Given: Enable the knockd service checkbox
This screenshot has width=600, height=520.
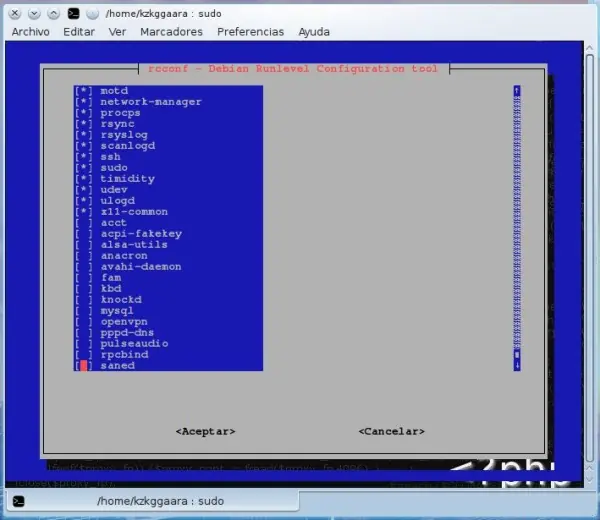Looking at the screenshot, I should (84, 300).
